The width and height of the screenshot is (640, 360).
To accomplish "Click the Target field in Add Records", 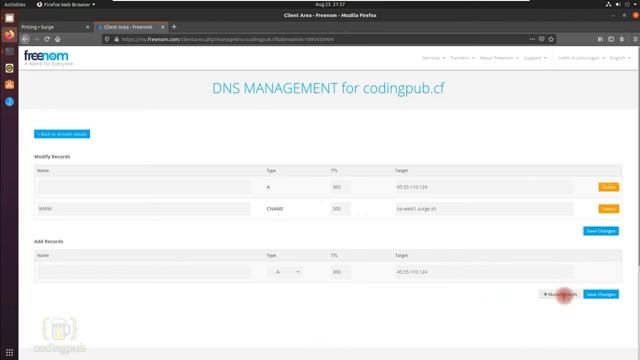I will pos(484,272).
